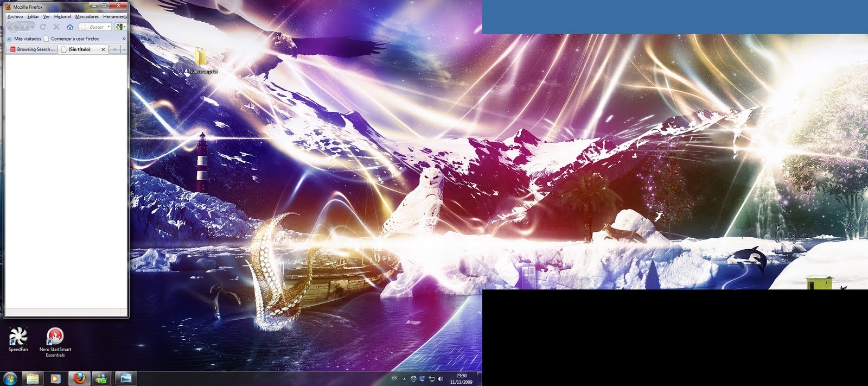The image size is (868, 386).
Task: Switch to the (Sin título) tab
Action: [x=83, y=49]
